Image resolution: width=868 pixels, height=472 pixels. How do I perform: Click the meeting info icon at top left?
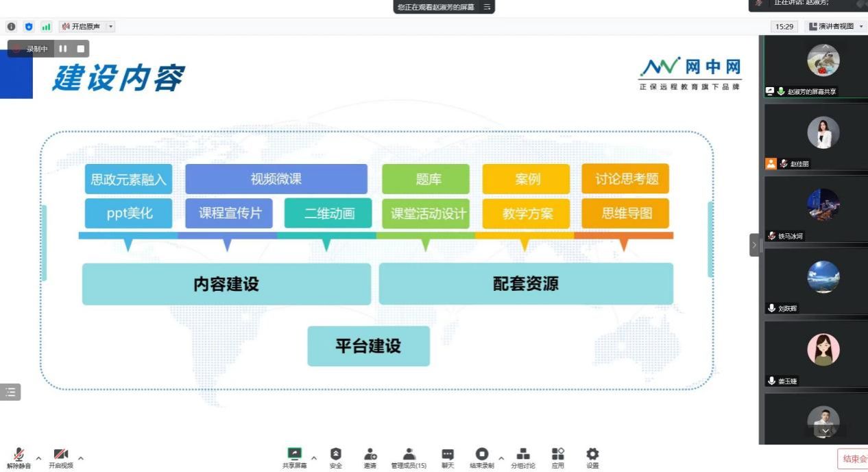(x=11, y=27)
